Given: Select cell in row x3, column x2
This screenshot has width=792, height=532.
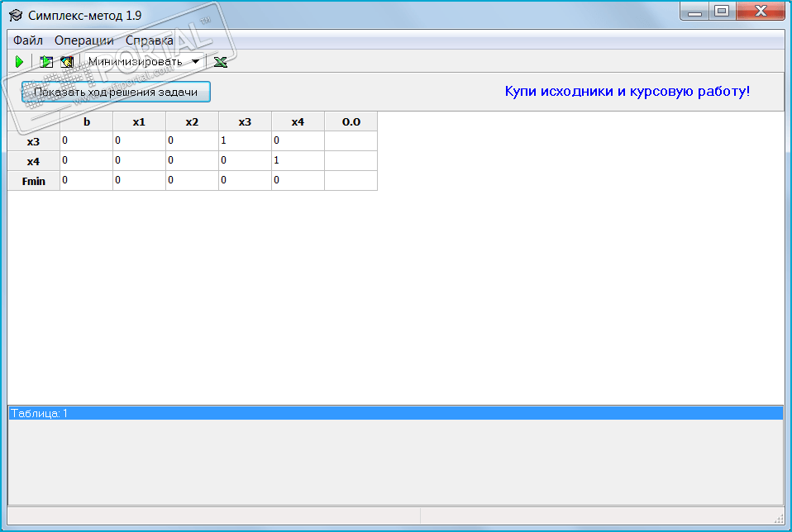Looking at the screenshot, I should coord(192,141).
